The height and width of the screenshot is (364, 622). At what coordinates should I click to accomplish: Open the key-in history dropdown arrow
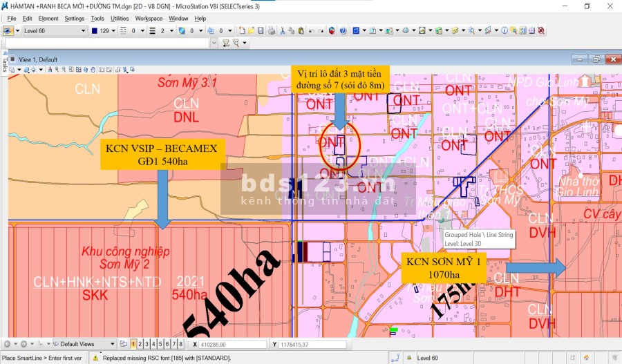(x=214, y=43)
